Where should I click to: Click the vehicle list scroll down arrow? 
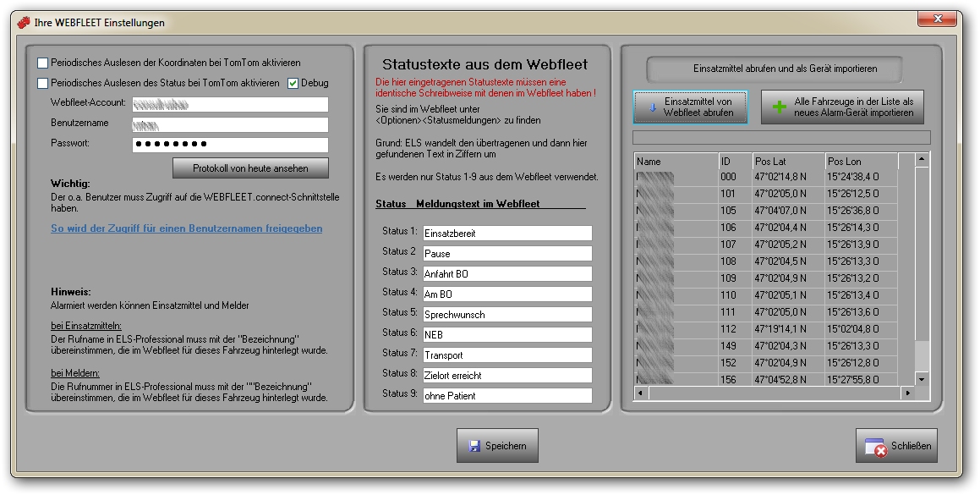coord(922,378)
